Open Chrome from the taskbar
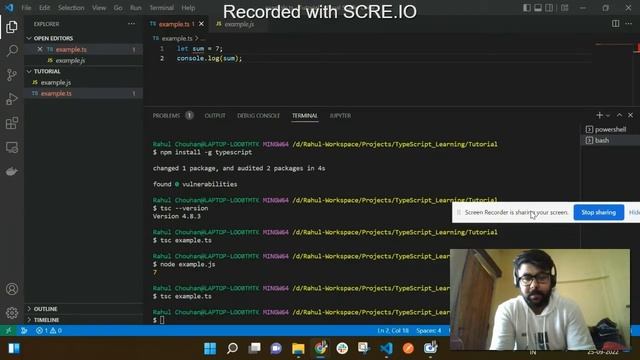The image size is (640, 360). (x=320, y=348)
